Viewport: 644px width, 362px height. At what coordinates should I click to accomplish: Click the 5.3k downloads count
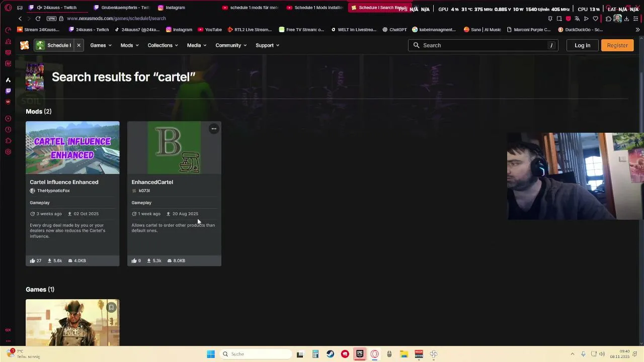point(154,260)
